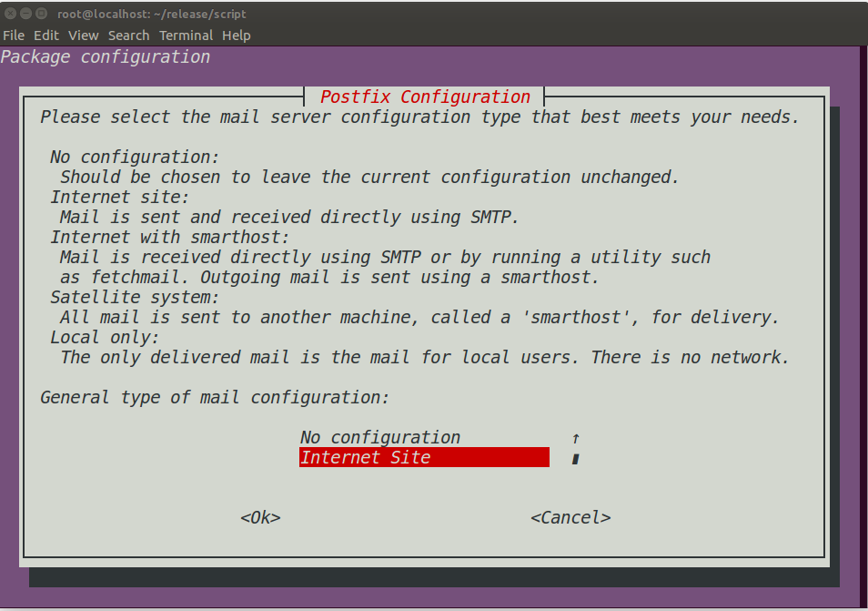This screenshot has width=868, height=611.
Task: Open the View menu
Action: [83, 36]
